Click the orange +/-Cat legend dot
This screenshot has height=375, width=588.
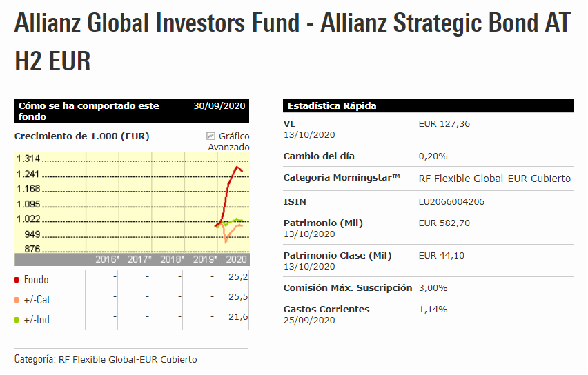pos(17,300)
